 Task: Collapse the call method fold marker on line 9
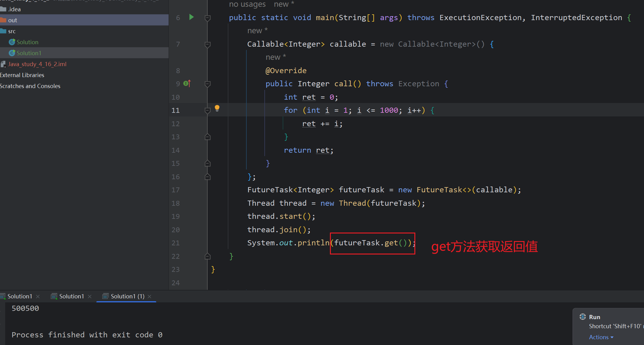[208, 84]
